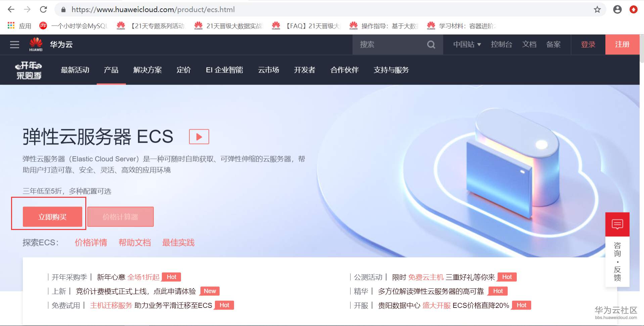Open the 一个小时学会MySQL bookmark
The image size is (644, 326).
[x=74, y=26]
